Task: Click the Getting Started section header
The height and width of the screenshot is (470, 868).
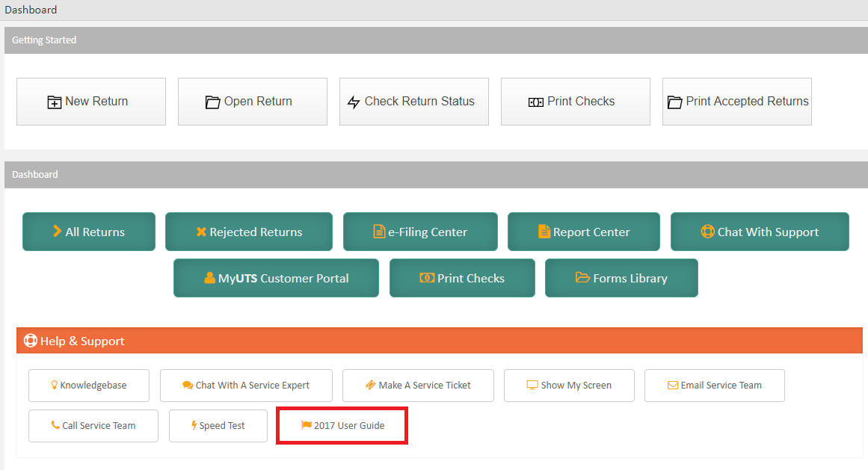Action: coord(43,40)
